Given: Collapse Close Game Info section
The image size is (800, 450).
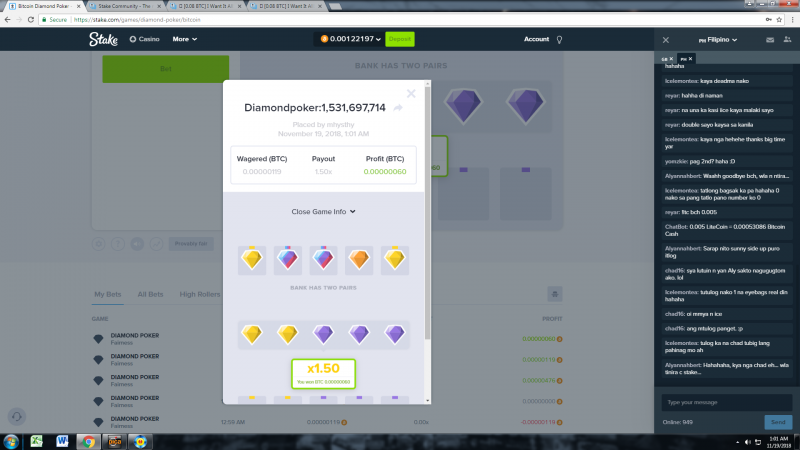Looking at the screenshot, I should tap(323, 211).
